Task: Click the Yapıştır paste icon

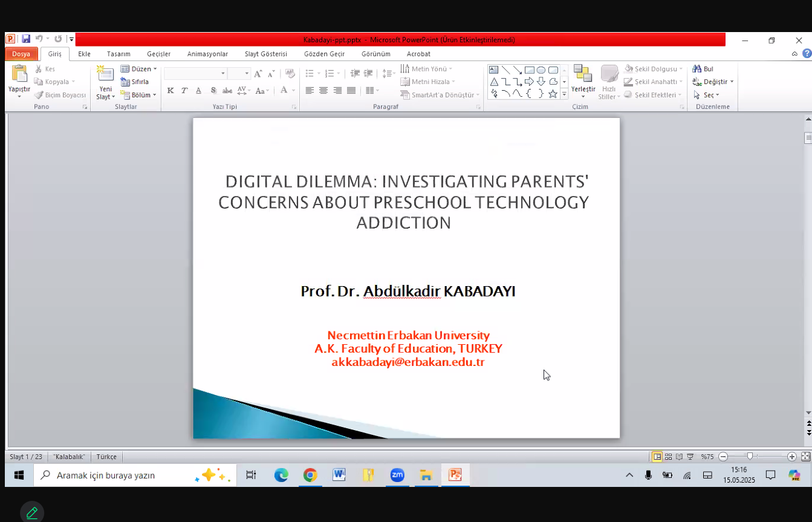Action: coord(19,76)
